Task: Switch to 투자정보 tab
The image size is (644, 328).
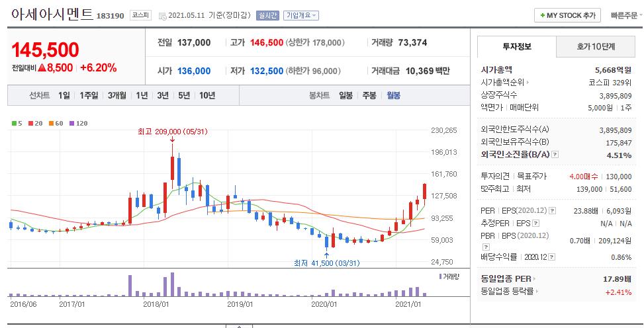Action: [x=517, y=46]
